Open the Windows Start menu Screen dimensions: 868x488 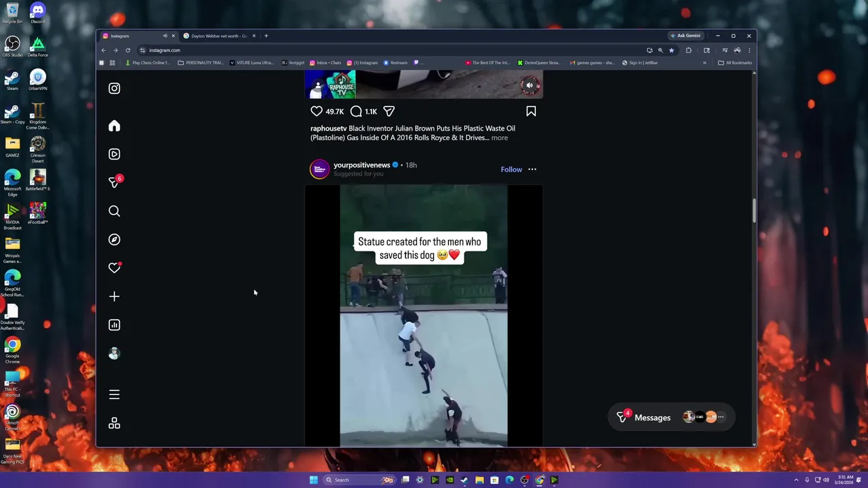coord(313,480)
